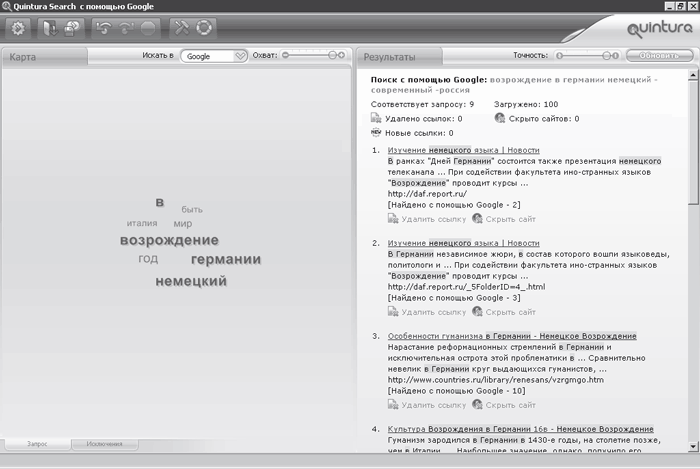Click the Обновить button

coord(659,56)
